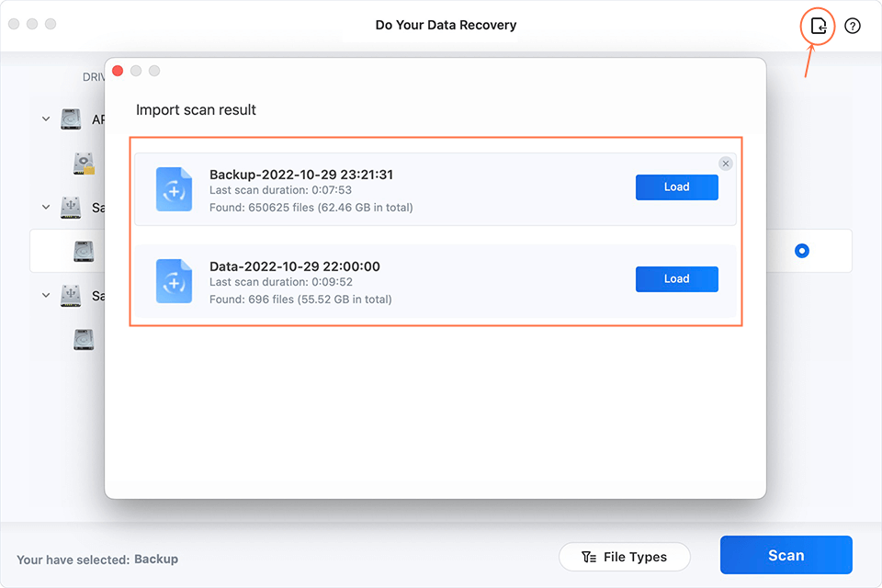Remove the Backup scan entry with X icon
The height and width of the screenshot is (588, 882).
click(x=726, y=164)
